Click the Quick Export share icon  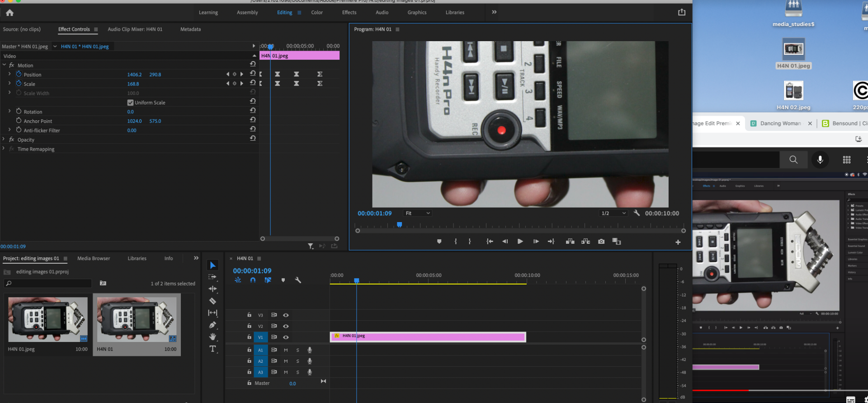pos(682,12)
